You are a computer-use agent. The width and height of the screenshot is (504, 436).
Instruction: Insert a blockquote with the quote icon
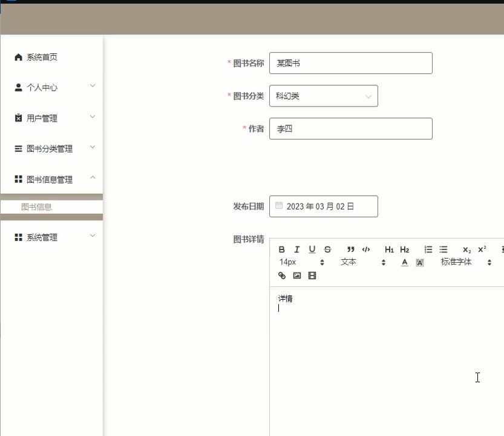click(350, 249)
